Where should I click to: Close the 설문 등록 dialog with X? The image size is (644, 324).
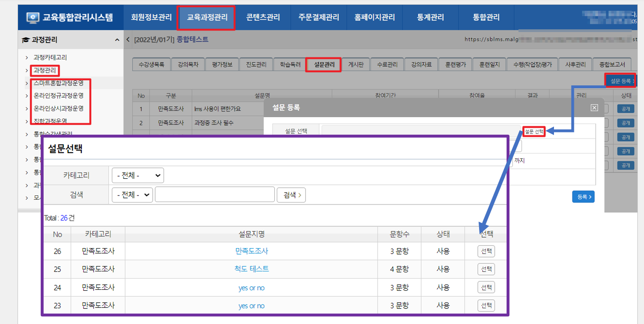coord(594,108)
